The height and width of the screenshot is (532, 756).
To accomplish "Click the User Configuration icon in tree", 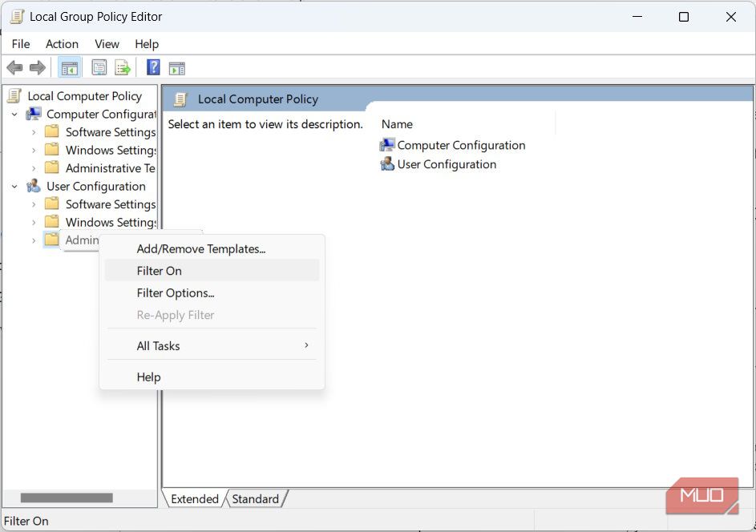I will (x=34, y=186).
